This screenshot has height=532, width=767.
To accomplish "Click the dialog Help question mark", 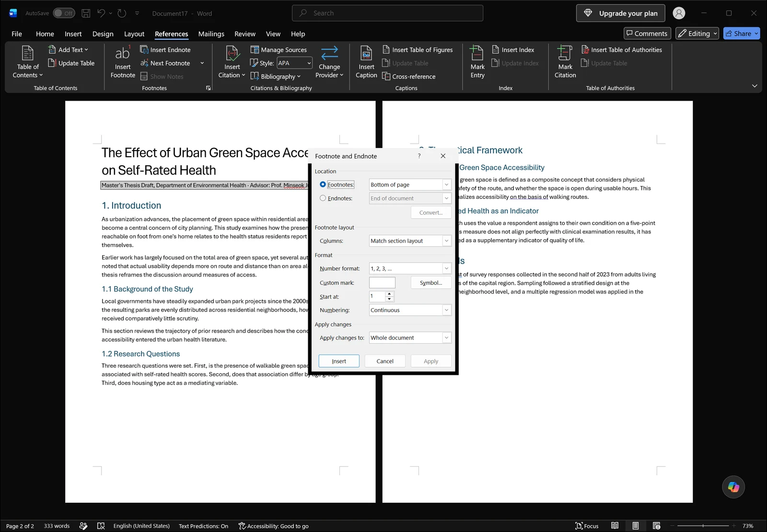I will pyautogui.click(x=419, y=156).
